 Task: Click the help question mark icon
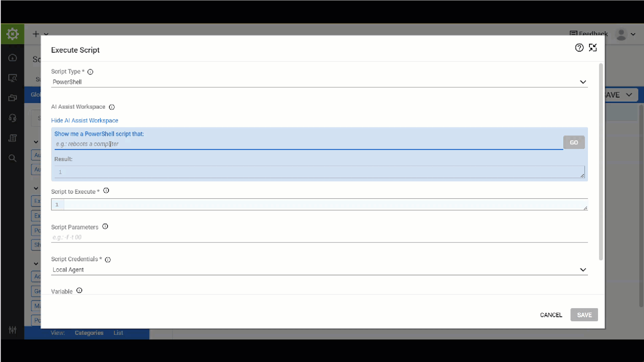579,48
